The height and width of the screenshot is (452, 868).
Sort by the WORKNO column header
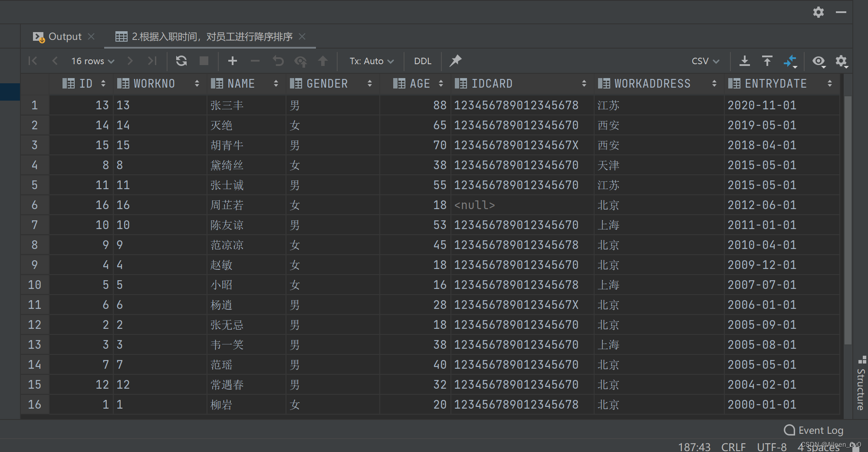click(159, 83)
